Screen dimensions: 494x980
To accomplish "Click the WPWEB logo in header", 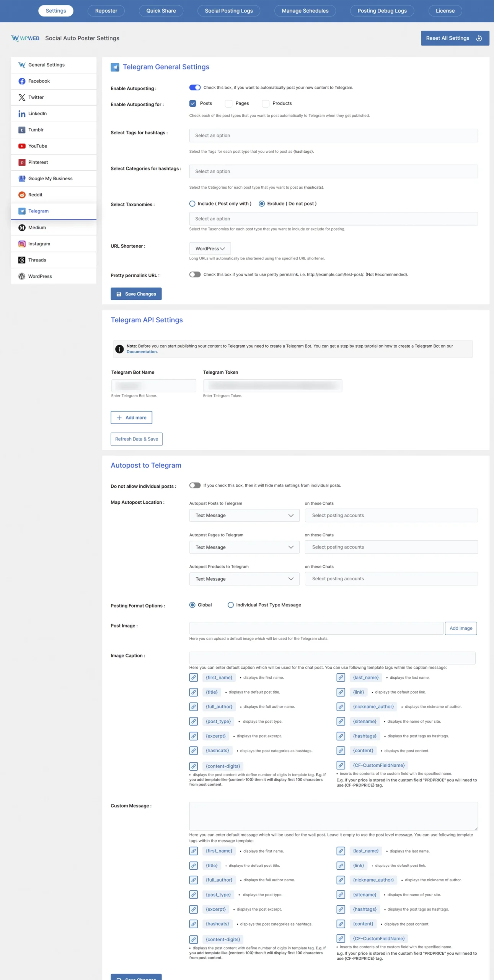I will (x=25, y=38).
